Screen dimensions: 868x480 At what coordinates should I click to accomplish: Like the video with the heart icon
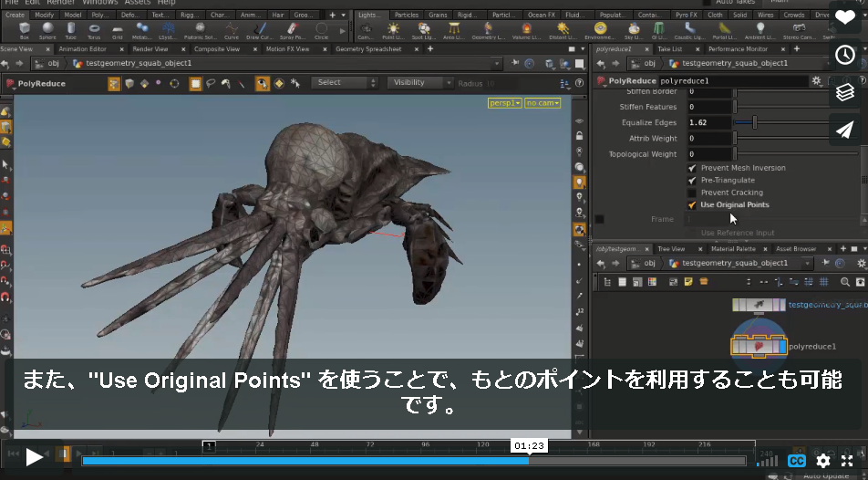pyautogui.click(x=844, y=18)
